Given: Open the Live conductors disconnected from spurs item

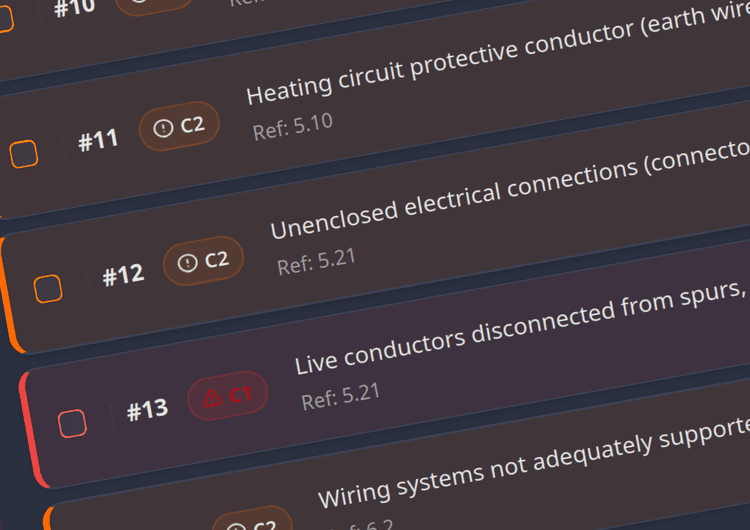Looking at the screenshot, I should coord(522,326).
